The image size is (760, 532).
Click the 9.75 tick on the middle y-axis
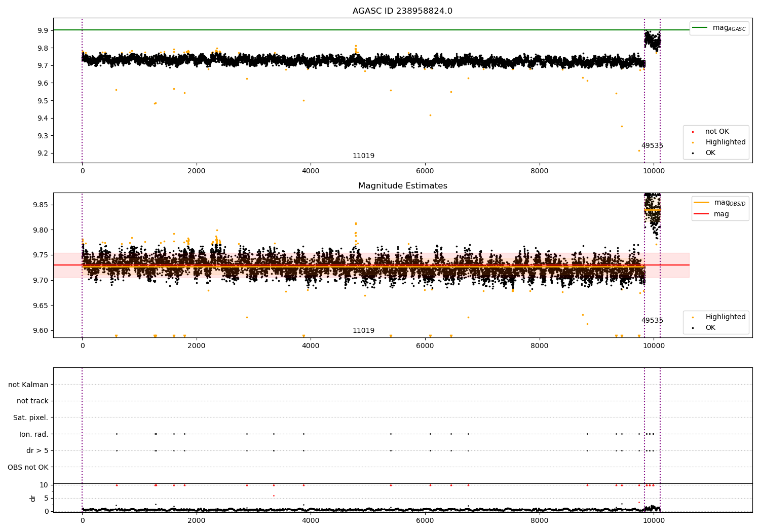click(41, 255)
